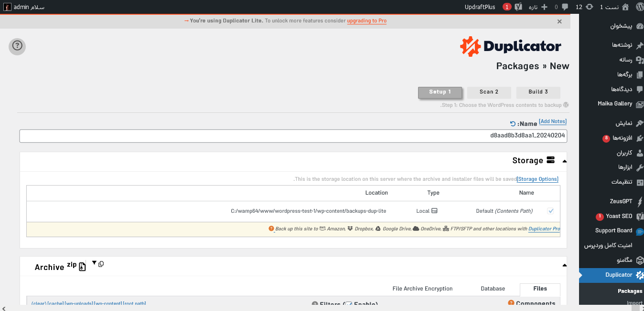Image resolution: width=644 pixels, height=311 pixels.
Task: Switch to the Database tab
Action: (x=493, y=289)
